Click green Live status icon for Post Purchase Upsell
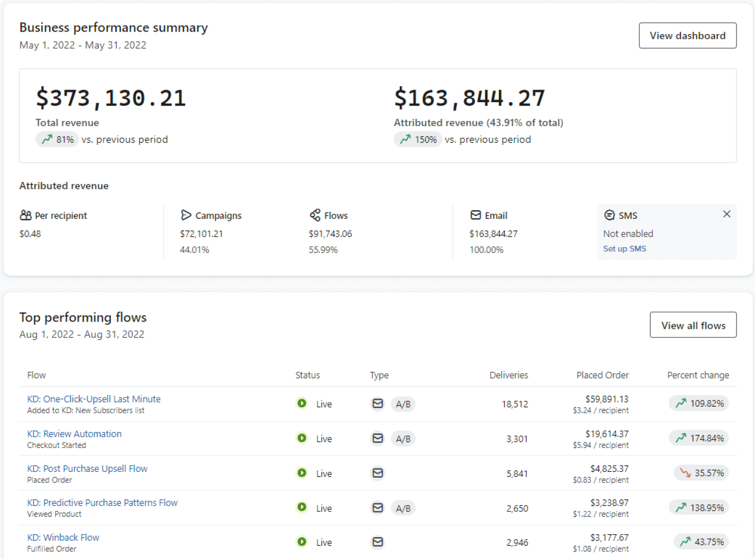Viewport: 755px width, 560px height. pos(302,473)
